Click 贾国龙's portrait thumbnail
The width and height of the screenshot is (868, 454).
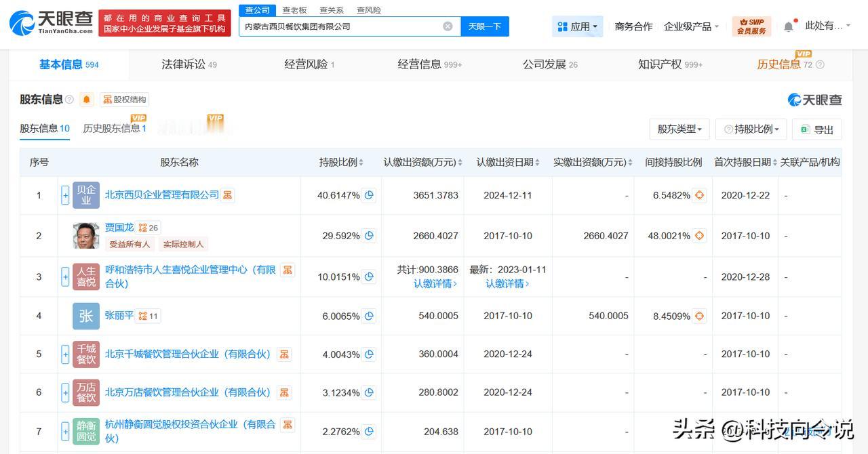point(86,236)
